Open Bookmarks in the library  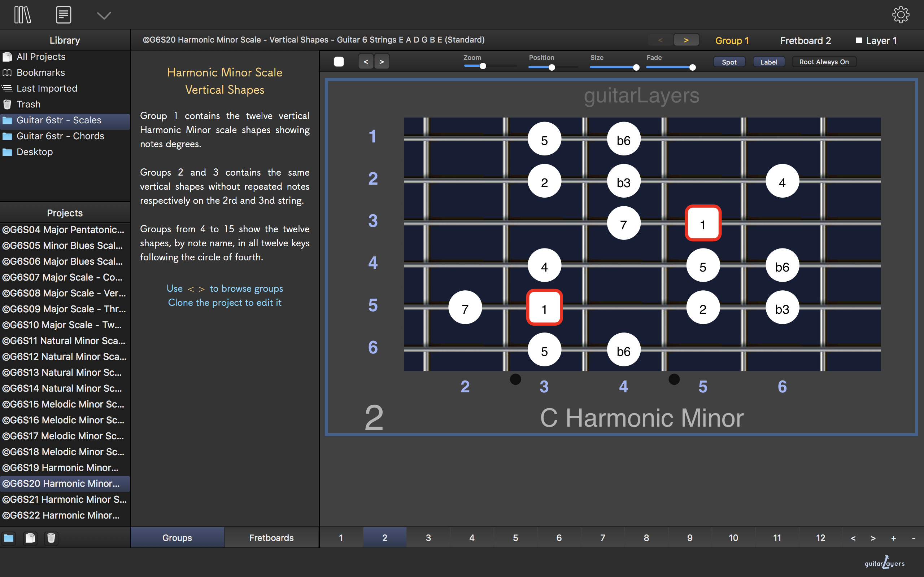40,72
